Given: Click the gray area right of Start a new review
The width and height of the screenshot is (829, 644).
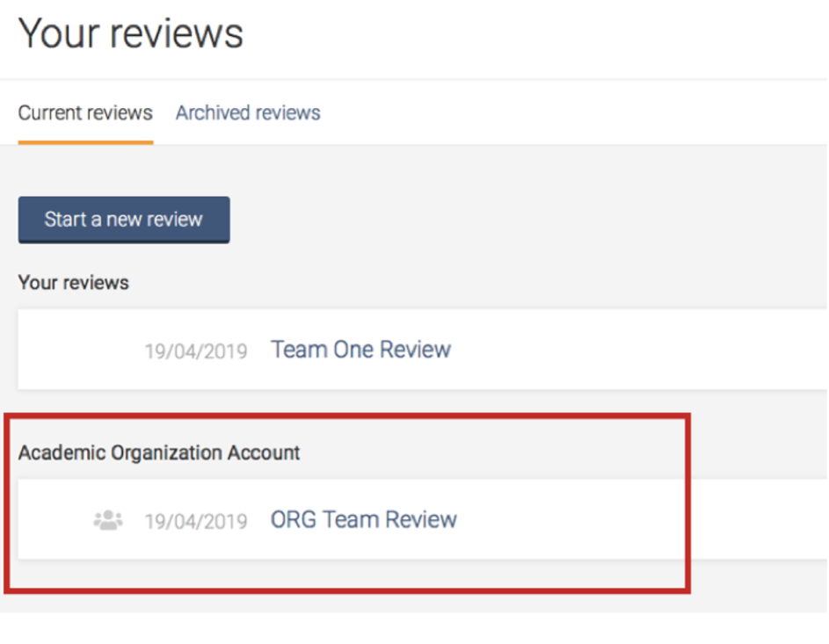Looking at the screenshot, I should point(528,220).
